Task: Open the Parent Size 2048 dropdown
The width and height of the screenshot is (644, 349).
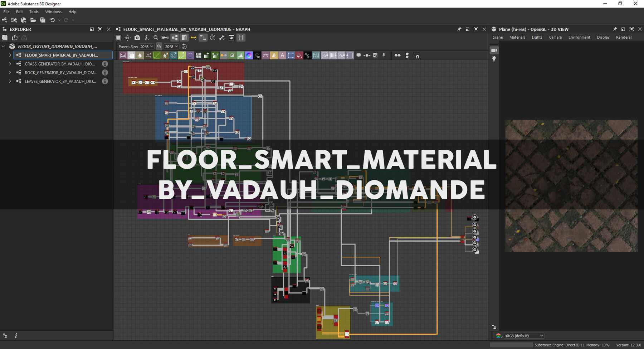Action: pos(147,46)
